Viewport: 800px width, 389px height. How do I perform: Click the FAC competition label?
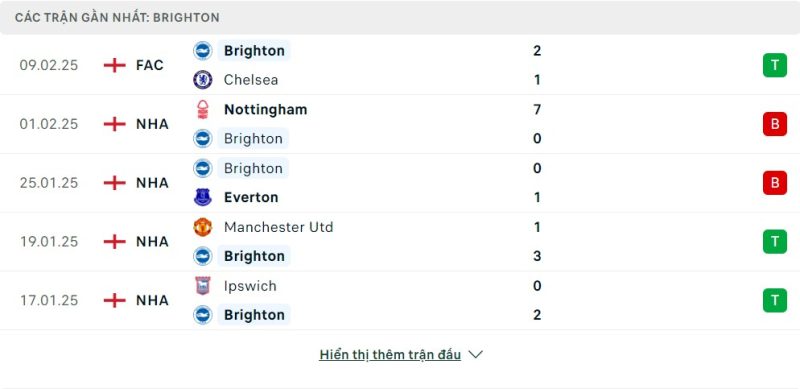pos(149,65)
